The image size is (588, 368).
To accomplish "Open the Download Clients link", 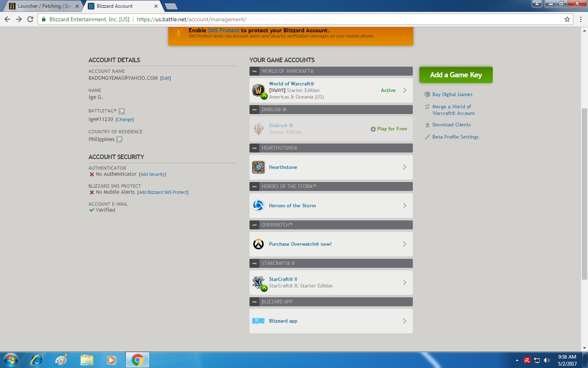I will point(452,125).
